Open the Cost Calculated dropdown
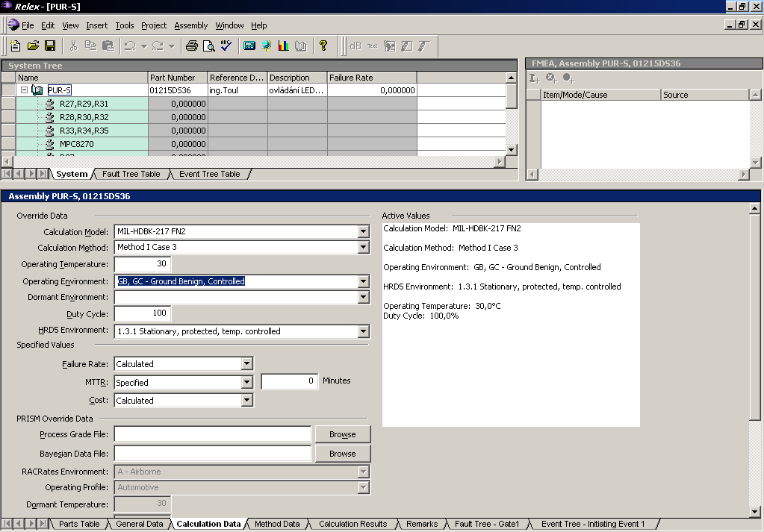764x532 pixels. tap(247, 400)
